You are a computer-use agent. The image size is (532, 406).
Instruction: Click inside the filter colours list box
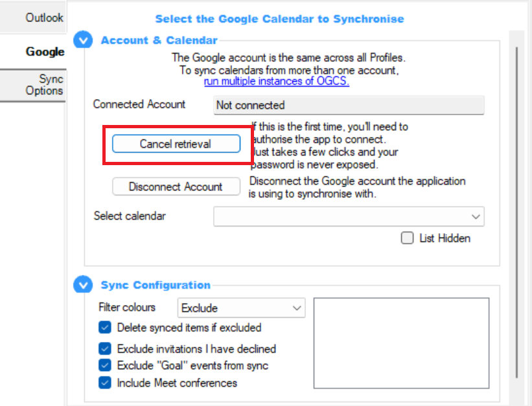[x=401, y=343]
